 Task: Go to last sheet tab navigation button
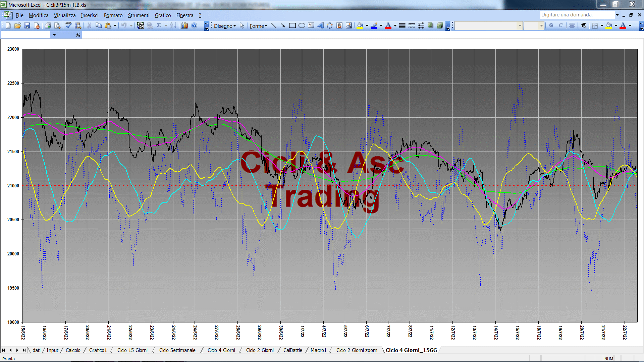point(24,350)
